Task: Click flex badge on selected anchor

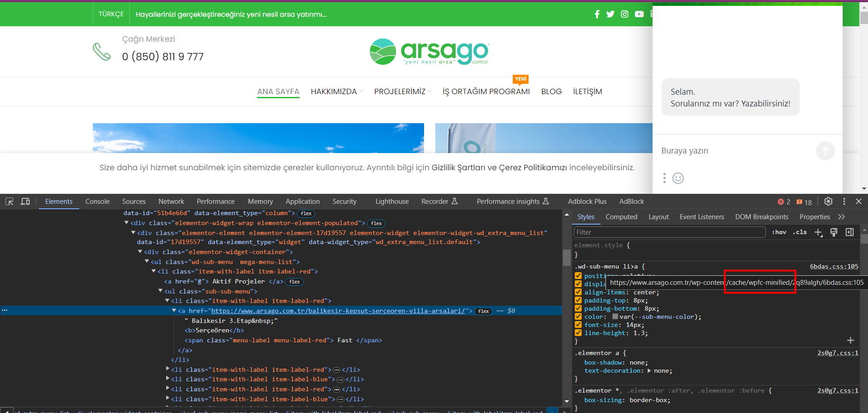Action: (x=484, y=311)
